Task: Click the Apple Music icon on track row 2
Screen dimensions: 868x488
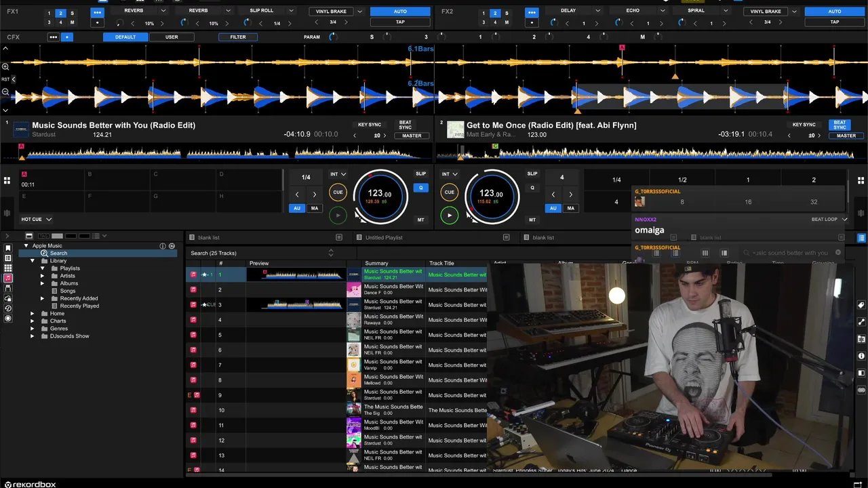Action: click(193, 289)
